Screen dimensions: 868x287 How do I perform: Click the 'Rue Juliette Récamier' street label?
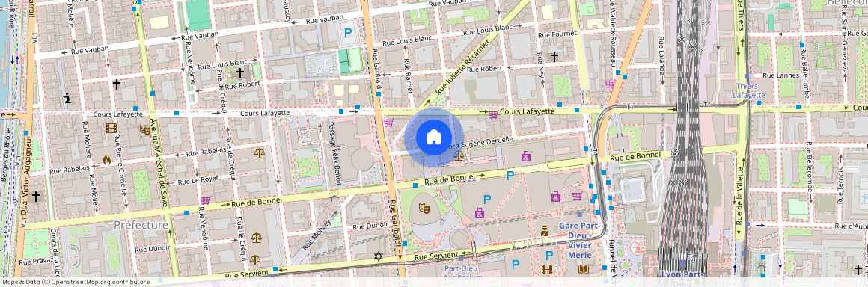pyautogui.click(x=462, y=67)
